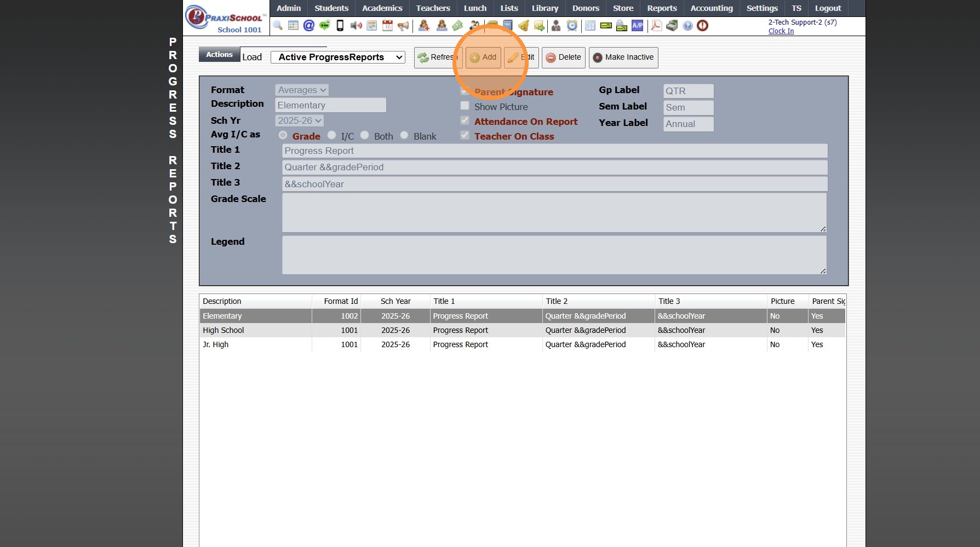Select the High School row in table
Image resolution: width=980 pixels, height=547 pixels.
[223, 330]
